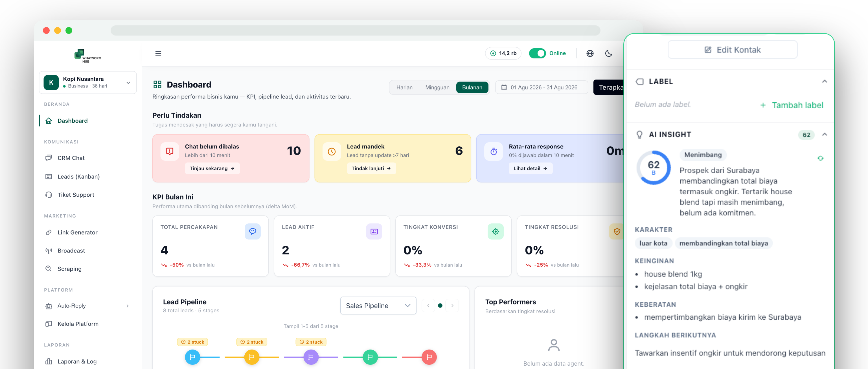868x369 pixels.
Task: Click the Scraping magnifier icon
Action: (49, 269)
